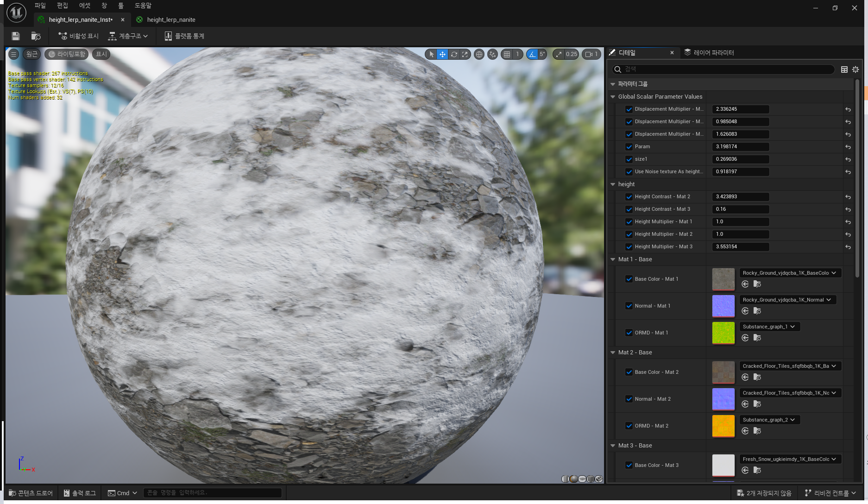This screenshot has height=504, width=868.
Task: Browse to Base Color Mat 1 texture in content browser
Action: point(757,284)
